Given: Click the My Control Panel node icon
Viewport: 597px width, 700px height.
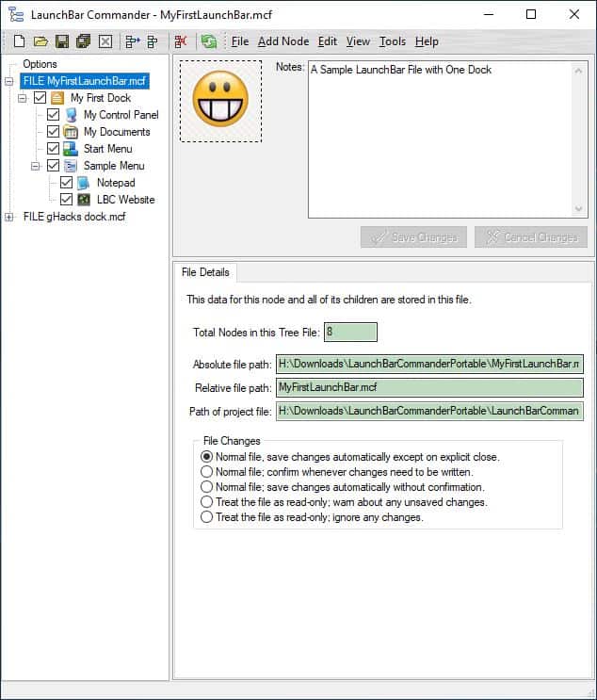Looking at the screenshot, I should [x=71, y=115].
